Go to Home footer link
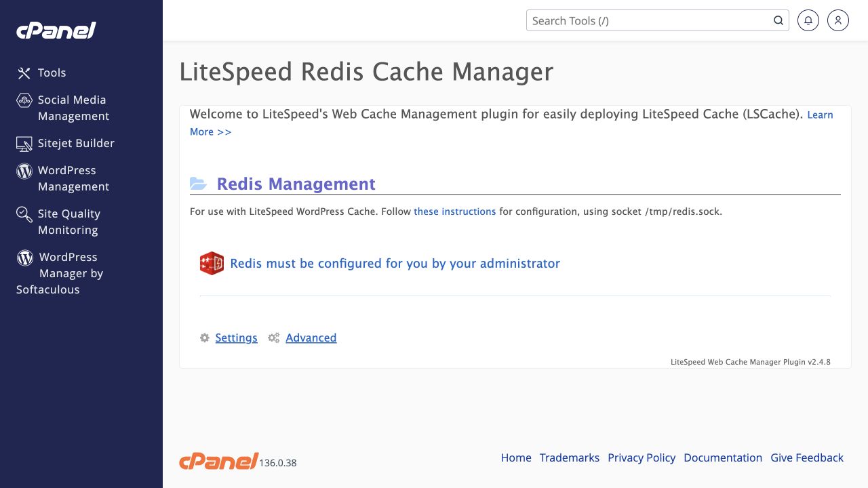Viewport: 868px width, 488px height. point(516,457)
